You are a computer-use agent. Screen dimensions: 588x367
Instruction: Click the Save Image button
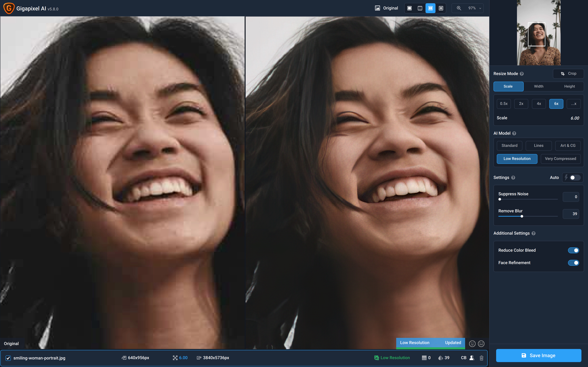pos(538,355)
